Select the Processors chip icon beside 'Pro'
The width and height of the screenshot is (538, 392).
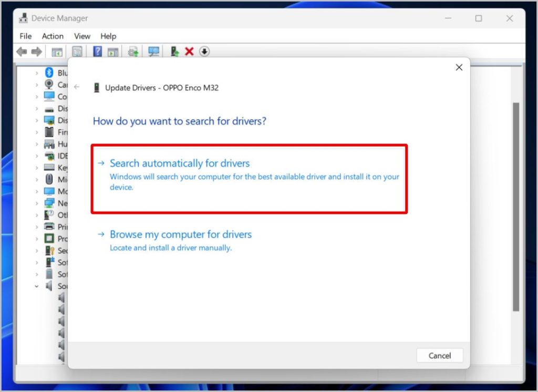click(49, 238)
